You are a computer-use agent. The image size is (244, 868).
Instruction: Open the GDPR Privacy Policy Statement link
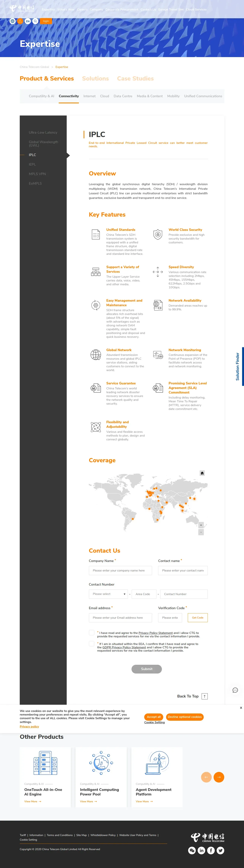coord(124,647)
